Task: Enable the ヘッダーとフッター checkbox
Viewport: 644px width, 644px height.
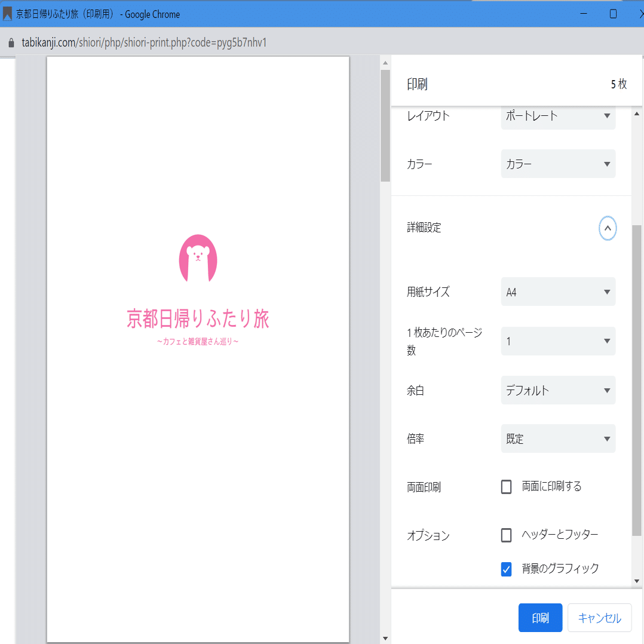Action: click(x=506, y=535)
